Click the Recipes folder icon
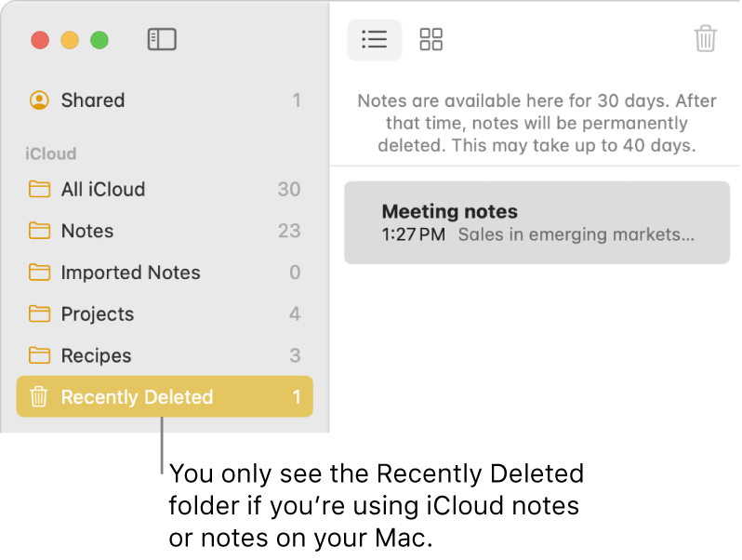Viewport: 742px width, 560px height. [39, 355]
